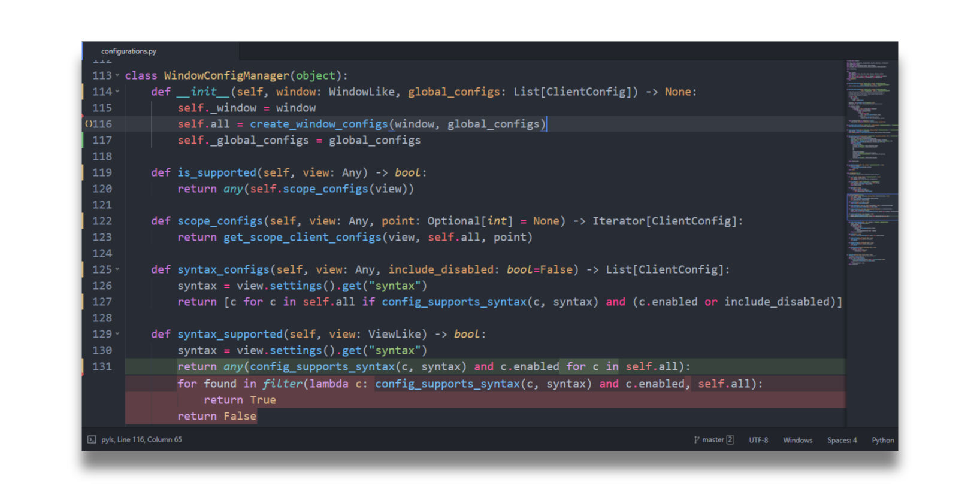Click the scope_configs method definition name

(220, 221)
